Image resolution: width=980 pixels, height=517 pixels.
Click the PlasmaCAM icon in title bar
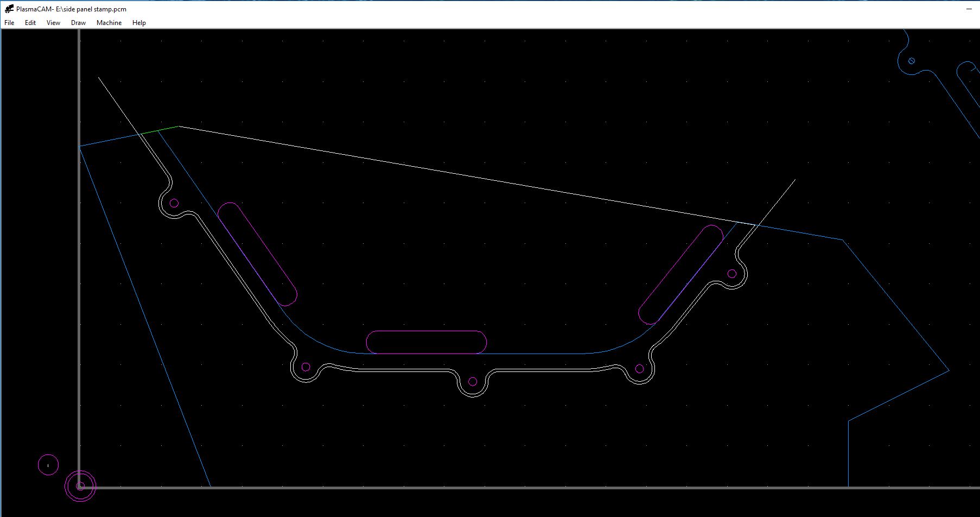[x=9, y=9]
